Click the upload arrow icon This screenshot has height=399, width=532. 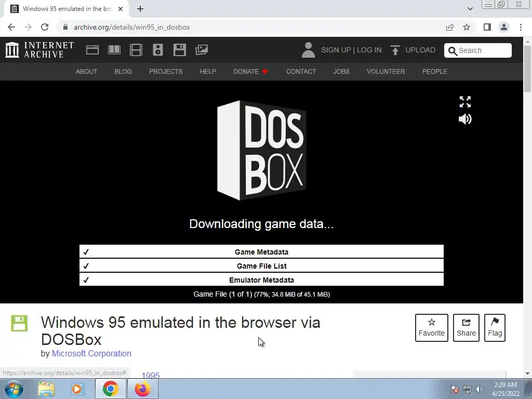395,50
